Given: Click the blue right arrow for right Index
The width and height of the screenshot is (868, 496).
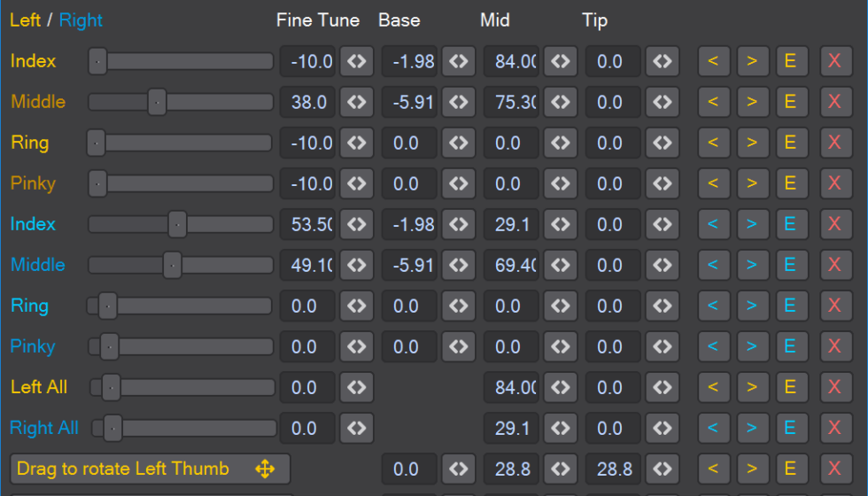Looking at the screenshot, I should 751,224.
